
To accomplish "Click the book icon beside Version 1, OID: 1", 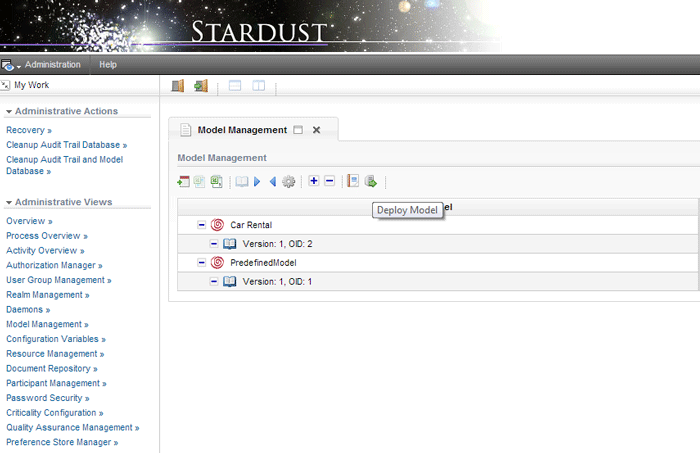I will 229,281.
